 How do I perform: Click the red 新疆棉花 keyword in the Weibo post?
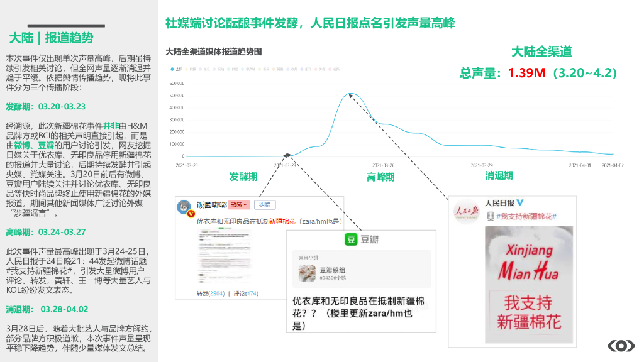click(x=282, y=221)
